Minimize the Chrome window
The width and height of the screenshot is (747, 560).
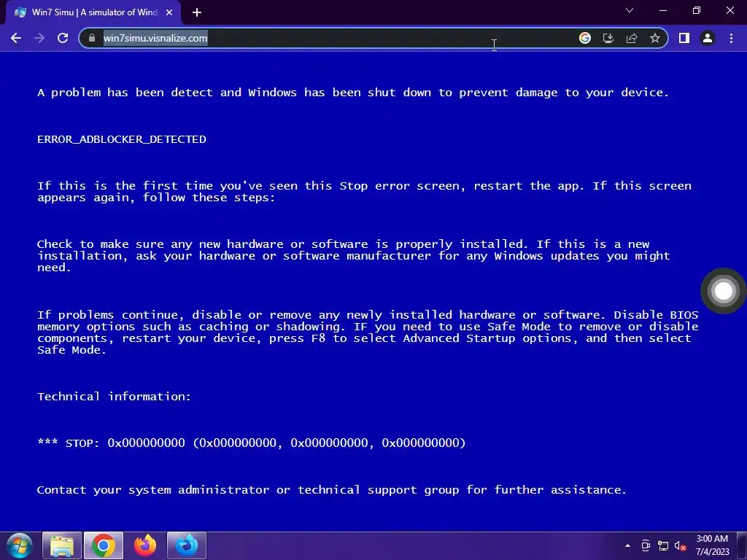point(662,10)
